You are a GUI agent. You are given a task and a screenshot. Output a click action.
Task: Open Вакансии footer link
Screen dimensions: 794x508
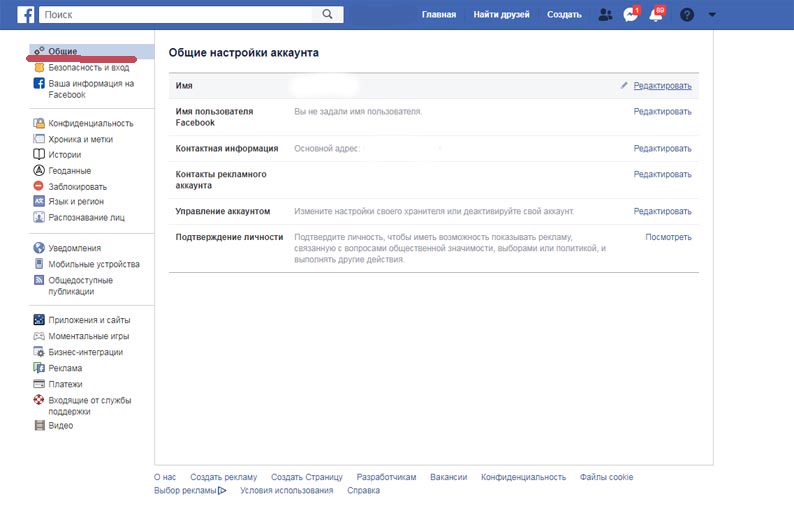tap(448, 477)
